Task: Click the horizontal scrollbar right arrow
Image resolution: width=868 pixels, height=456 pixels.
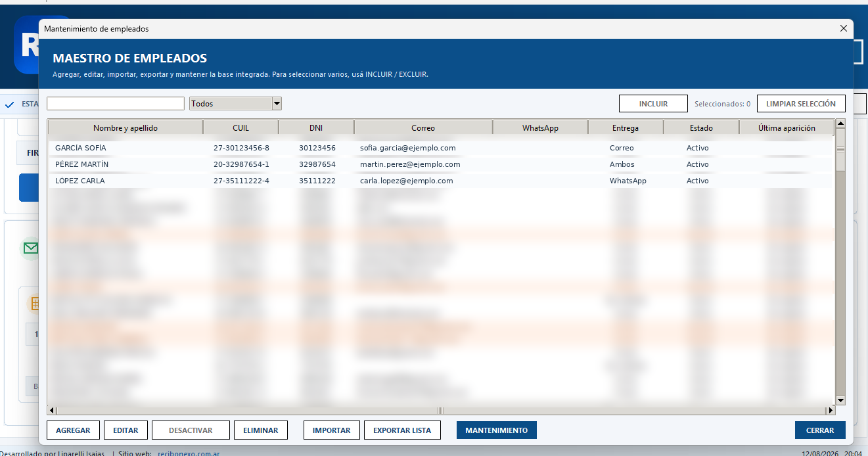Action: pyautogui.click(x=830, y=411)
